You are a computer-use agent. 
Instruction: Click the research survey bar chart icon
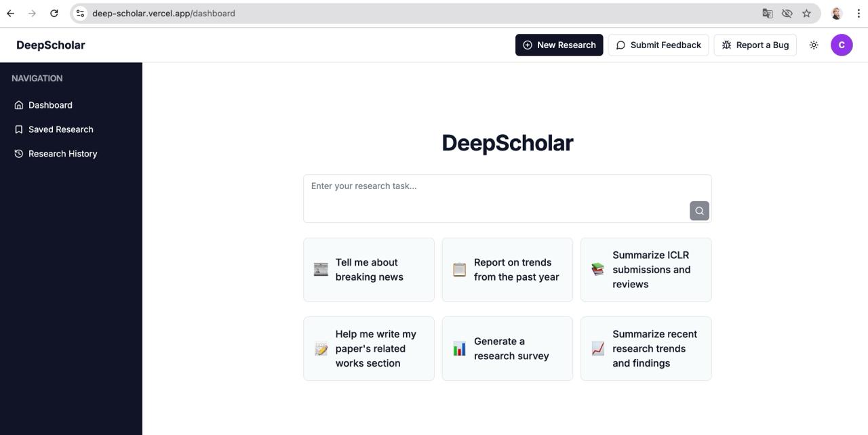pos(460,349)
